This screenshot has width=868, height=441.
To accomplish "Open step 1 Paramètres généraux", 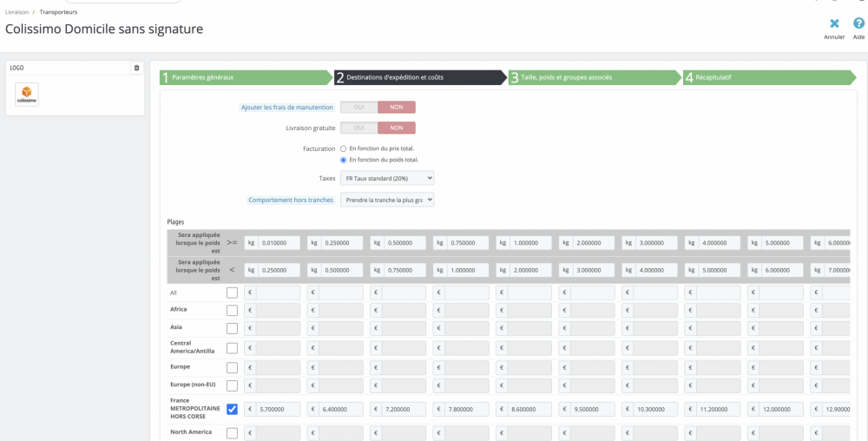I will [247, 77].
